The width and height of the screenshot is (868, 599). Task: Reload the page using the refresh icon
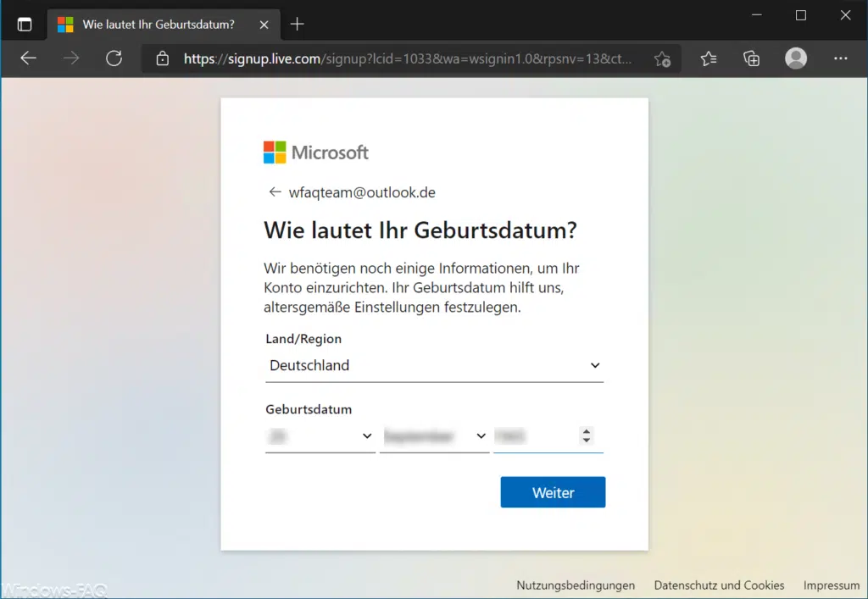click(115, 58)
